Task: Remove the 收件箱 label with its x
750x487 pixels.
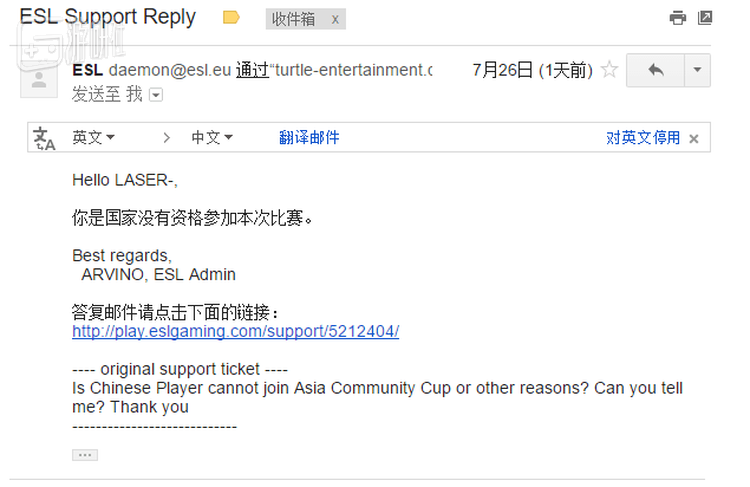Action: [x=335, y=19]
